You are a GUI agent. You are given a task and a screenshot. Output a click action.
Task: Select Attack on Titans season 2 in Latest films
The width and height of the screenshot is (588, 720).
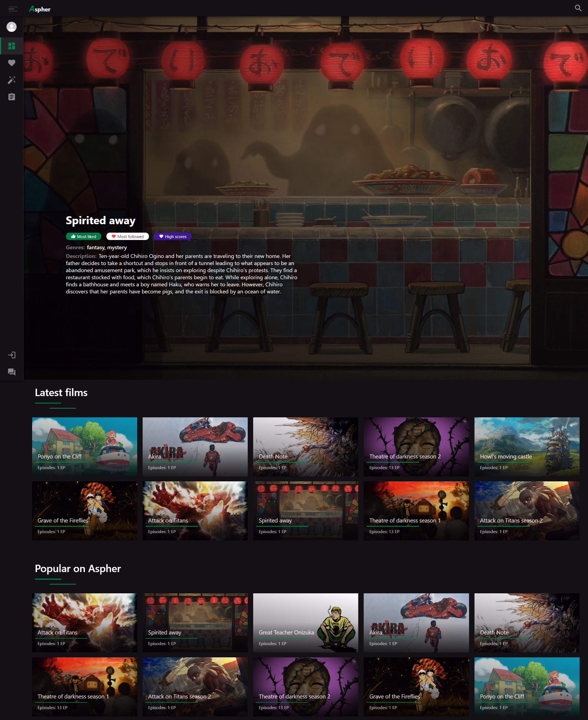click(x=527, y=511)
